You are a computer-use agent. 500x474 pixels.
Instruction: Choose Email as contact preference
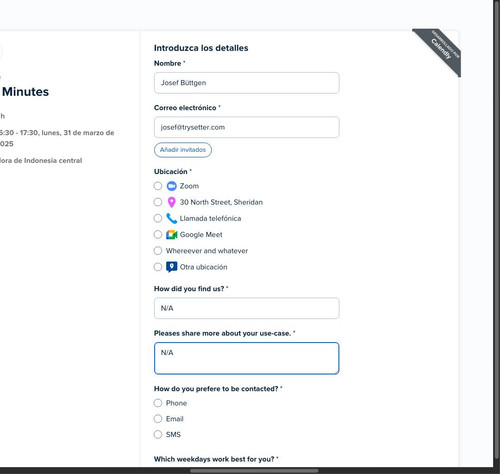point(158,419)
